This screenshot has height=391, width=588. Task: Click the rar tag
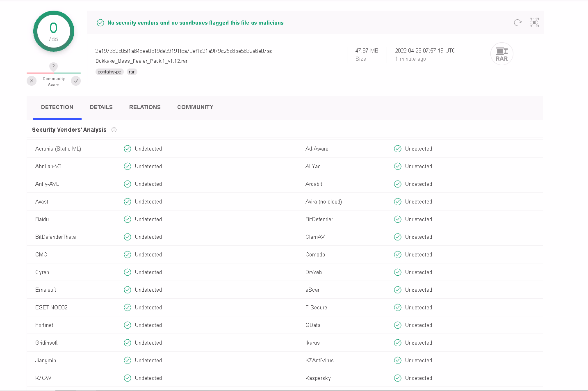[132, 72]
